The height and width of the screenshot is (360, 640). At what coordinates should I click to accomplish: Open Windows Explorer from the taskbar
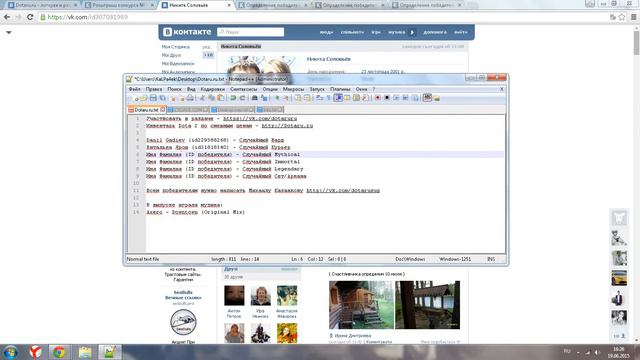(85, 352)
